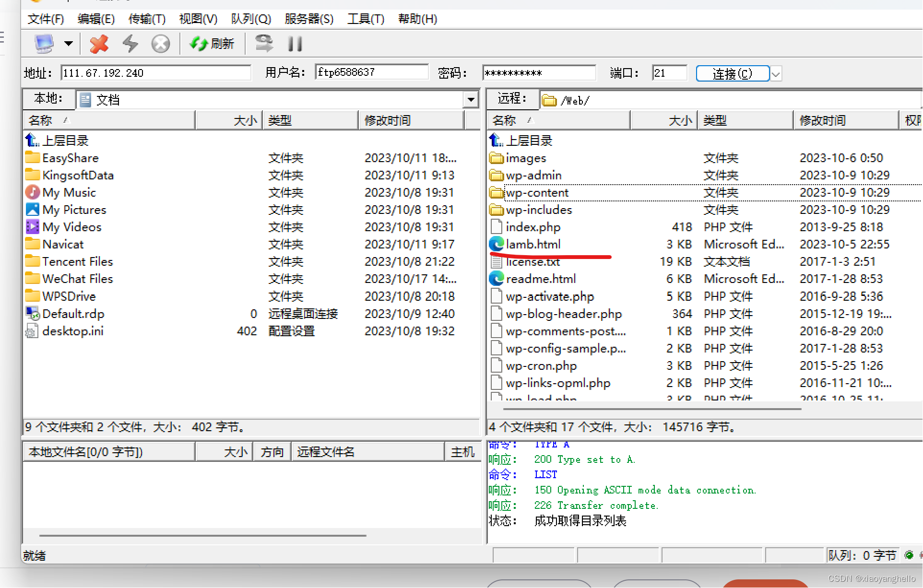Sort local files by 修改时间 column
This screenshot has width=923, height=588.
pos(412,120)
